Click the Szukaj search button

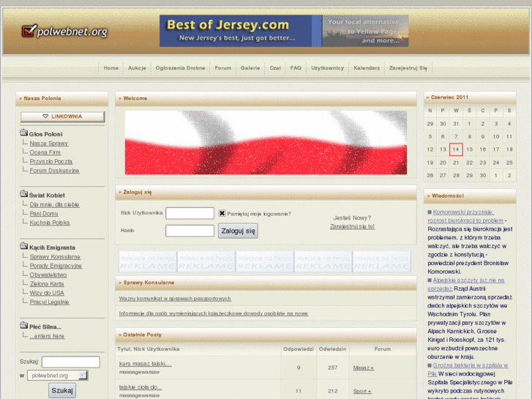click(62, 390)
